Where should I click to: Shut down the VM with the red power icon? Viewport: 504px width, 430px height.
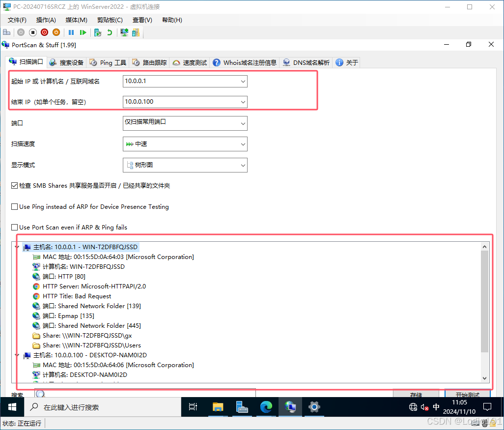click(45, 32)
